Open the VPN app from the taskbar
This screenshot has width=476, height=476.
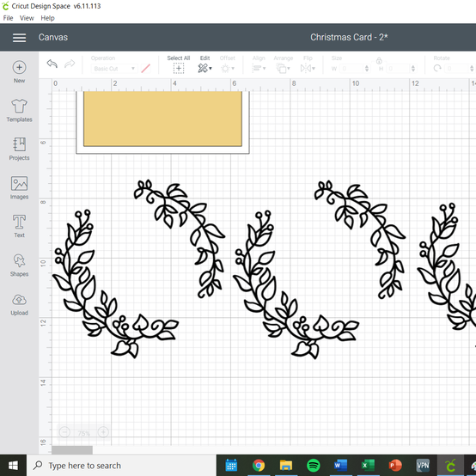423,465
